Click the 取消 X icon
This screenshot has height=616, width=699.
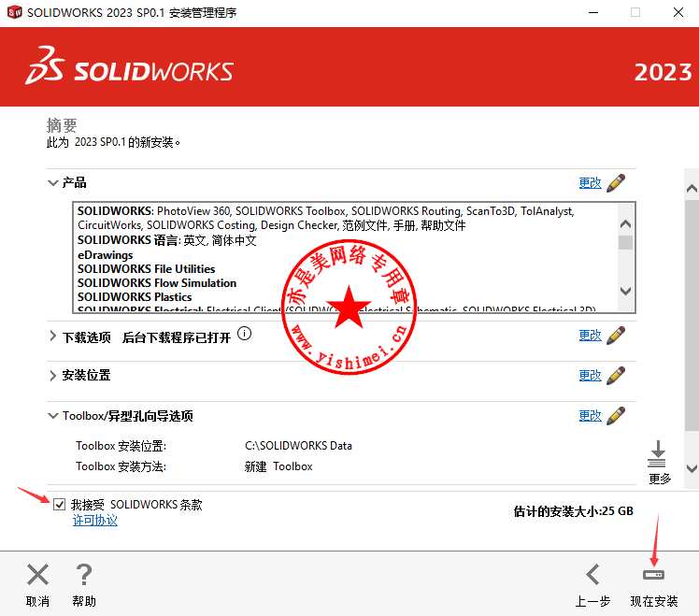(x=38, y=574)
